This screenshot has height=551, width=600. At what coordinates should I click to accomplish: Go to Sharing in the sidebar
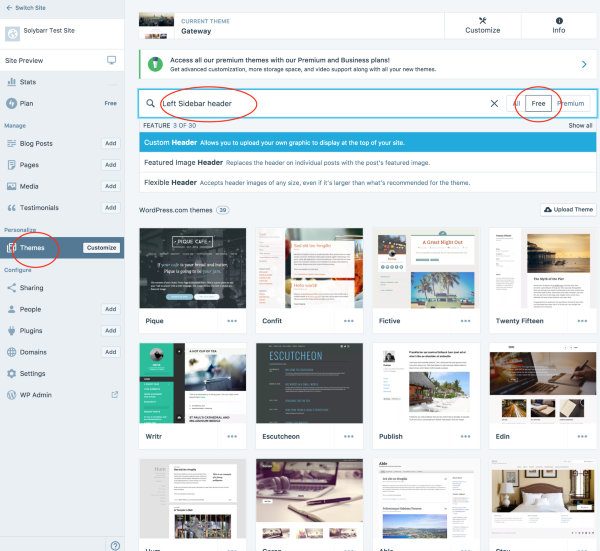pyautogui.click(x=32, y=288)
